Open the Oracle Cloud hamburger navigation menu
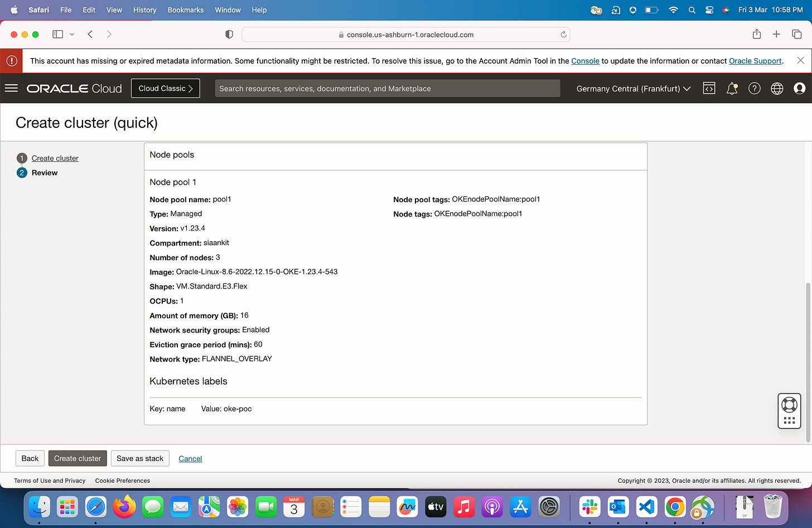This screenshot has height=528, width=812. (x=12, y=88)
